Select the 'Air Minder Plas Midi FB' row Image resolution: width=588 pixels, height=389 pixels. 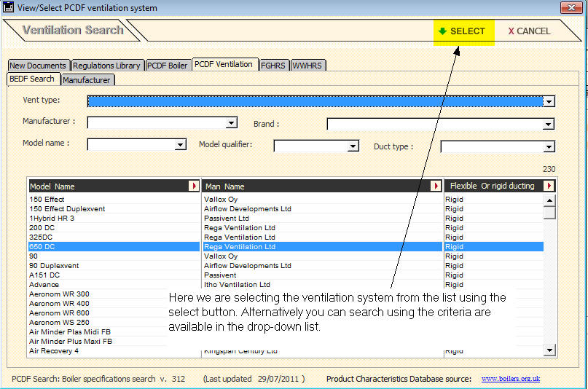pos(98,332)
